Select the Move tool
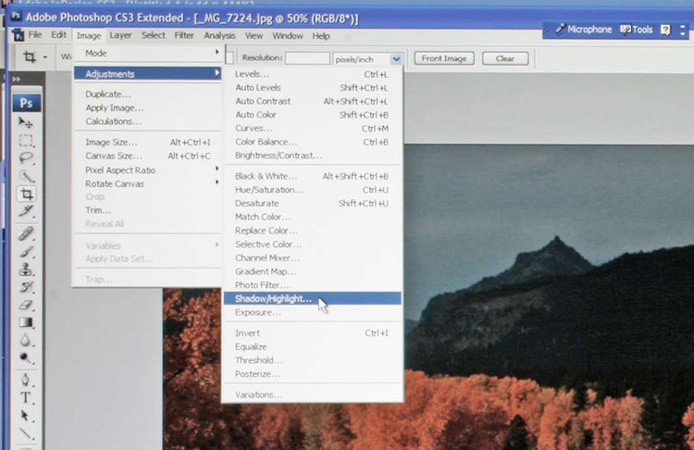This screenshot has height=450, width=694. [27, 122]
